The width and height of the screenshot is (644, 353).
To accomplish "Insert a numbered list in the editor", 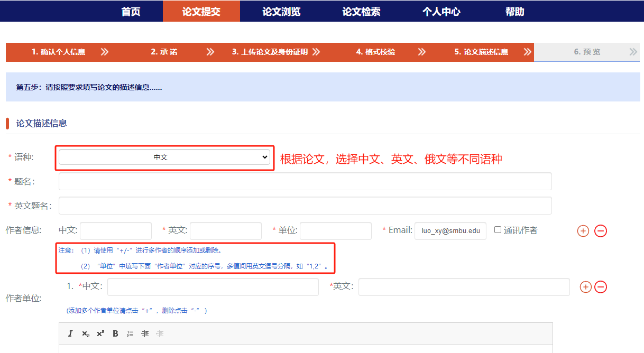I will (130, 333).
